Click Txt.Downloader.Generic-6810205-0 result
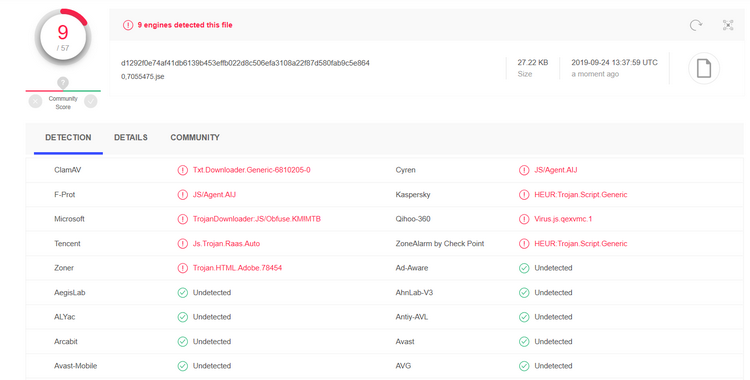Screen dimensions: 750x380 pyautogui.click(x=252, y=170)
